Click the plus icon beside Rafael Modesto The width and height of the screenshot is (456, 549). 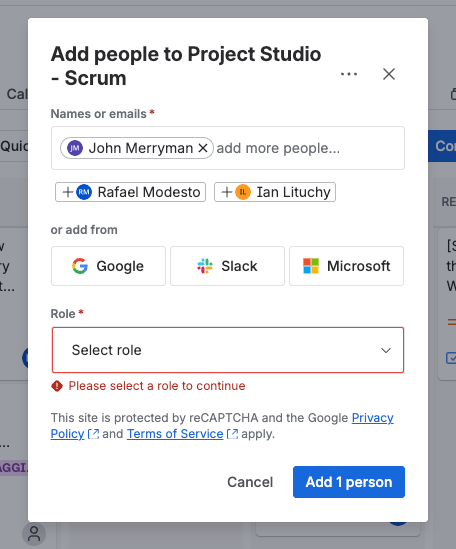coord(68,192)
